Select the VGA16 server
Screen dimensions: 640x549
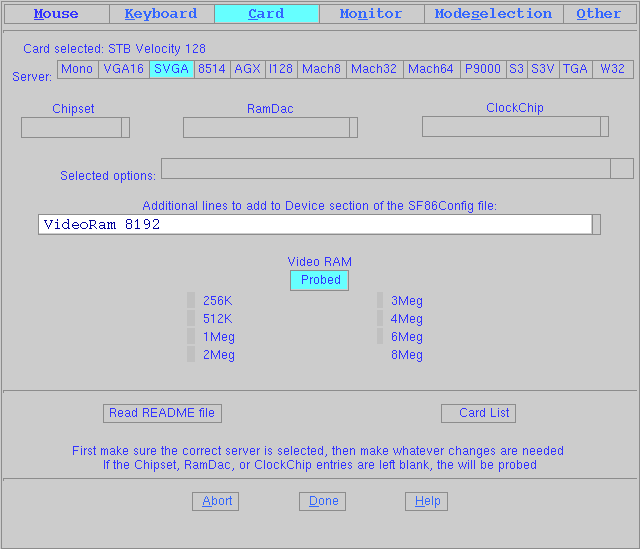(123, 69)
